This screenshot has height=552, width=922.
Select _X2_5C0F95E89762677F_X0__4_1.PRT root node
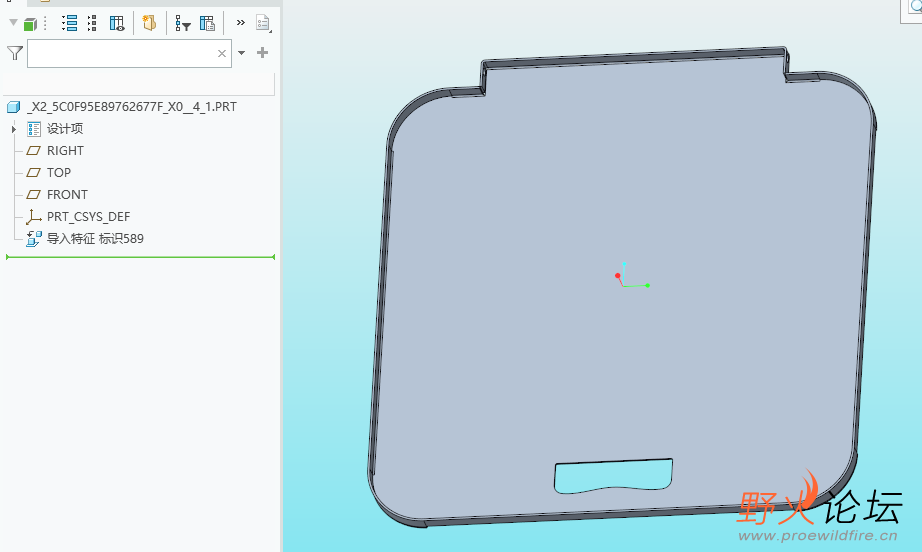point(132,107)
